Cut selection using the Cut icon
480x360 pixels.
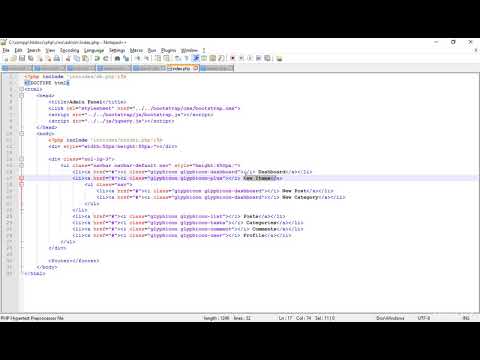[68, 58]
